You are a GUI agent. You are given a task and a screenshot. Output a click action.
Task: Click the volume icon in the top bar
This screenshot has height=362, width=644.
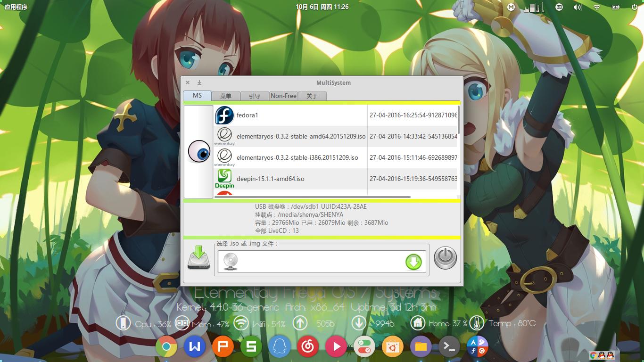577,7
